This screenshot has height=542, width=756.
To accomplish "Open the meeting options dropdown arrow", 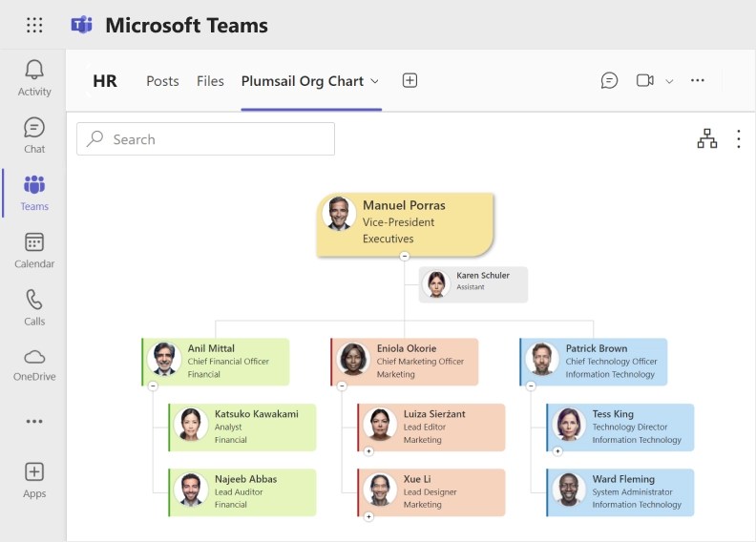I will coord(669,81).
